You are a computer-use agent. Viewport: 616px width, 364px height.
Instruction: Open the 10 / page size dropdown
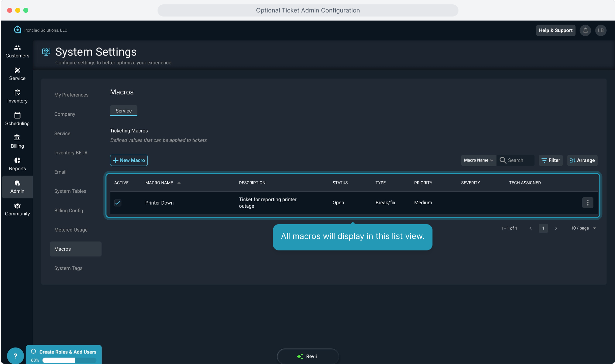[583, 228]
